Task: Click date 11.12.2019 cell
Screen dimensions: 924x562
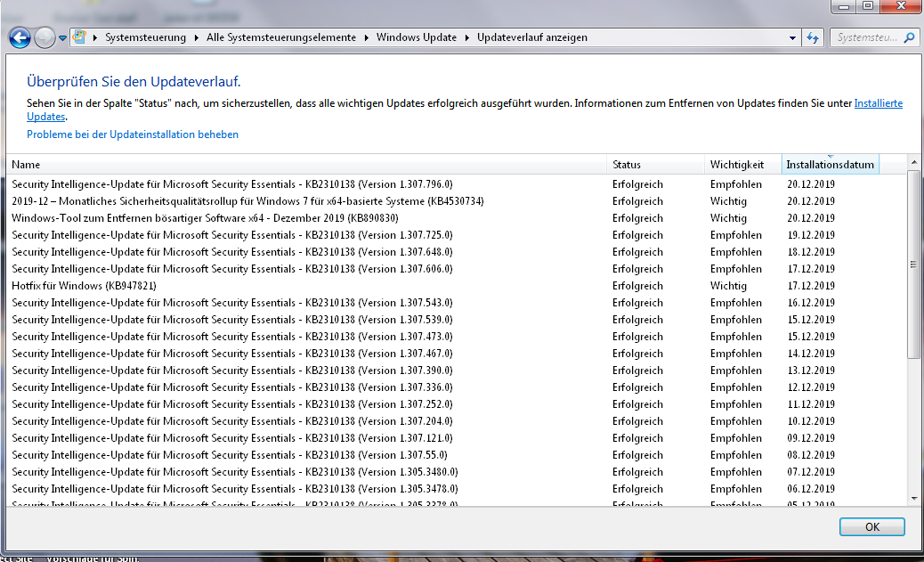Action: click(811, 404)
